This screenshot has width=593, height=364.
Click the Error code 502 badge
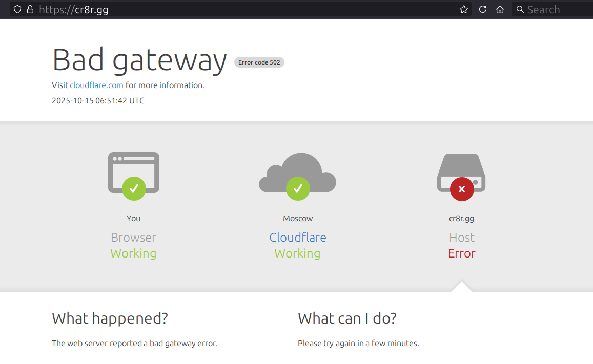click(x=259, y=62)
